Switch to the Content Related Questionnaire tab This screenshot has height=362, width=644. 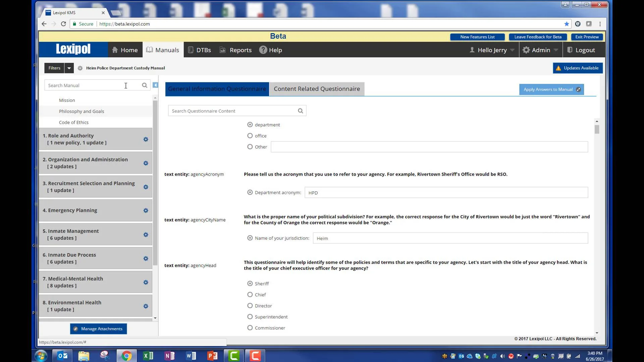coord(316,89)
